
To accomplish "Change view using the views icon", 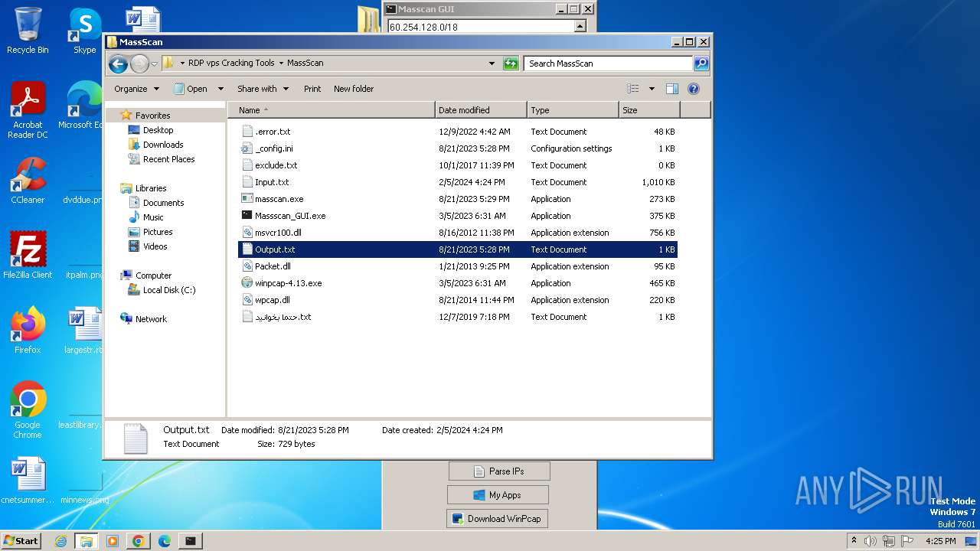I will point(633,89).
